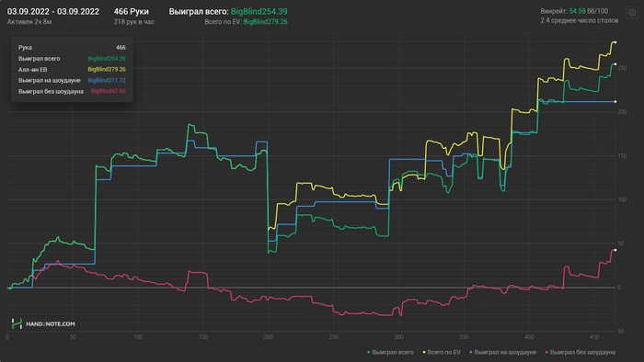The image size is (644, 362).
Task: Click tooltip showdown value BigBlind211.72
Action: coord(107,80)
